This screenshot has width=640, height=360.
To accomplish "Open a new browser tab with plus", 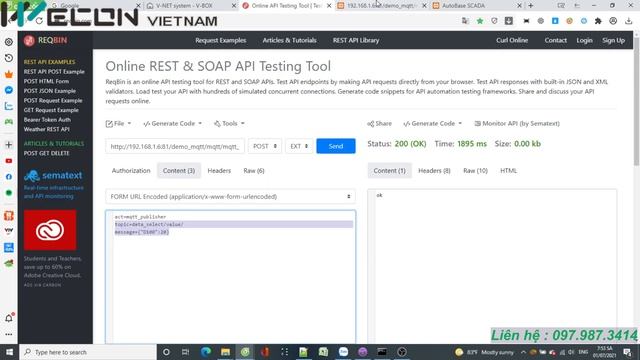I will coord(531,5).
